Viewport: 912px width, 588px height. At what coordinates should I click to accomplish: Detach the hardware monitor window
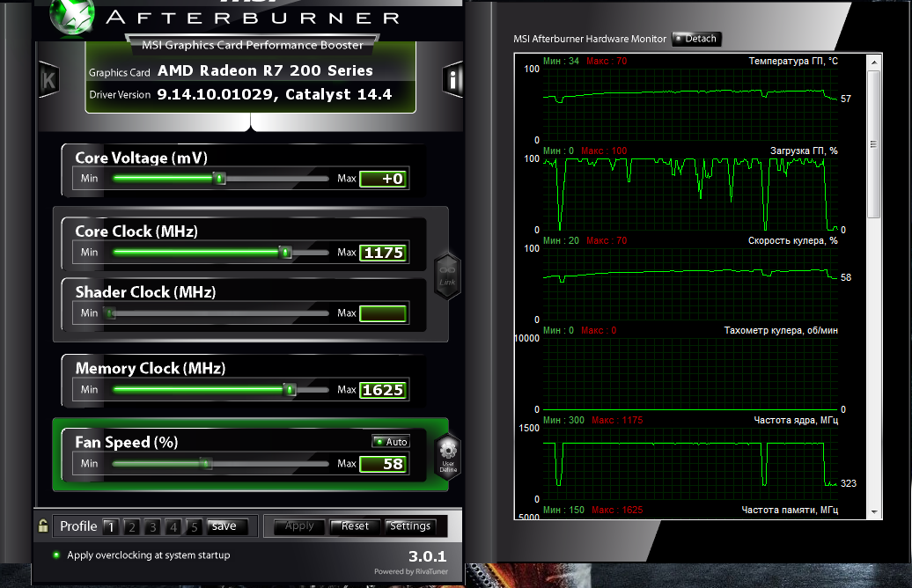click(x=696, y=39)
